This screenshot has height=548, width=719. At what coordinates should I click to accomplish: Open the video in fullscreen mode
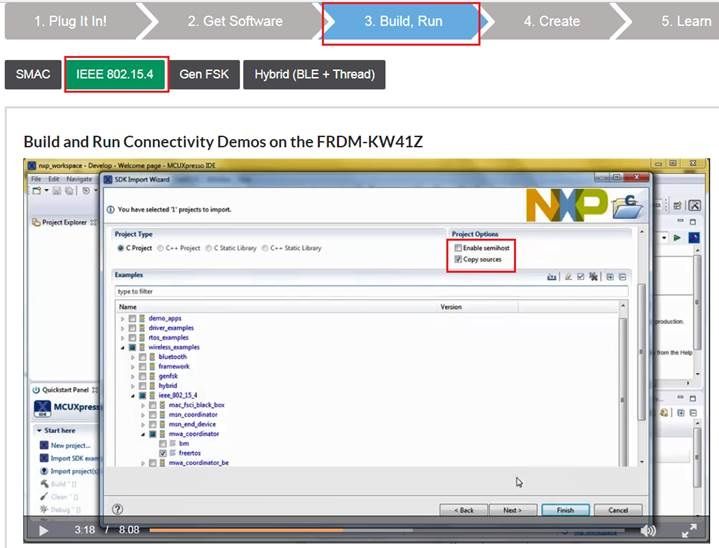pyautogui.click(x=689, y=531)
